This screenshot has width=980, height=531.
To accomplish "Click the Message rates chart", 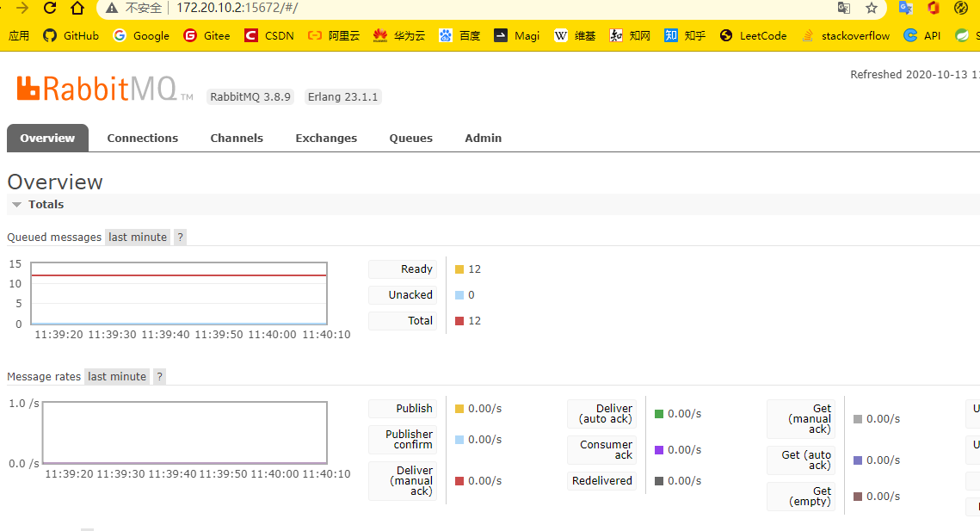I will coord(185,433).
